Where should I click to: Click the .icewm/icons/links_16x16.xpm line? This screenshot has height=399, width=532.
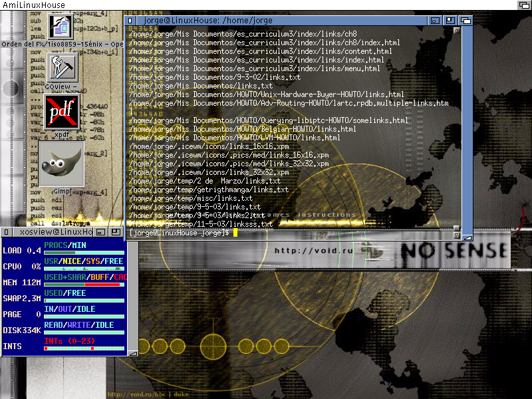pos(209,146)
